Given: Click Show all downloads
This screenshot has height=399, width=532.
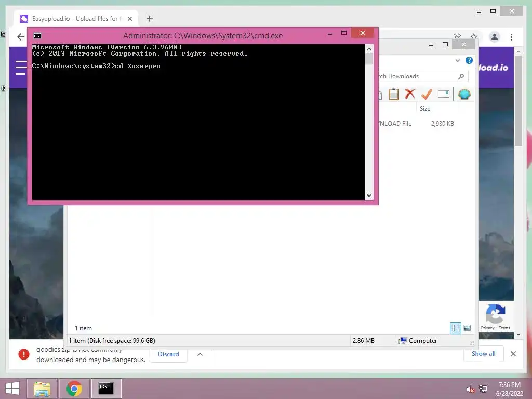Looking at the screenshot, I should pyautogui.click(x=483, y=354).
